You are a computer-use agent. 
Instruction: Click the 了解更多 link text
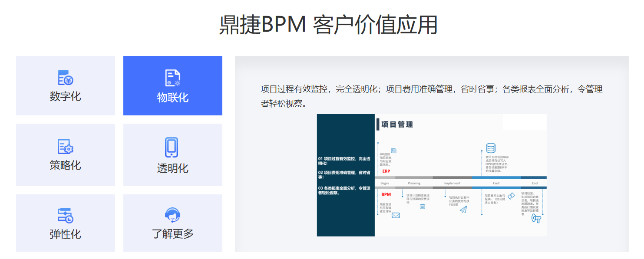[x=172, y=234]
